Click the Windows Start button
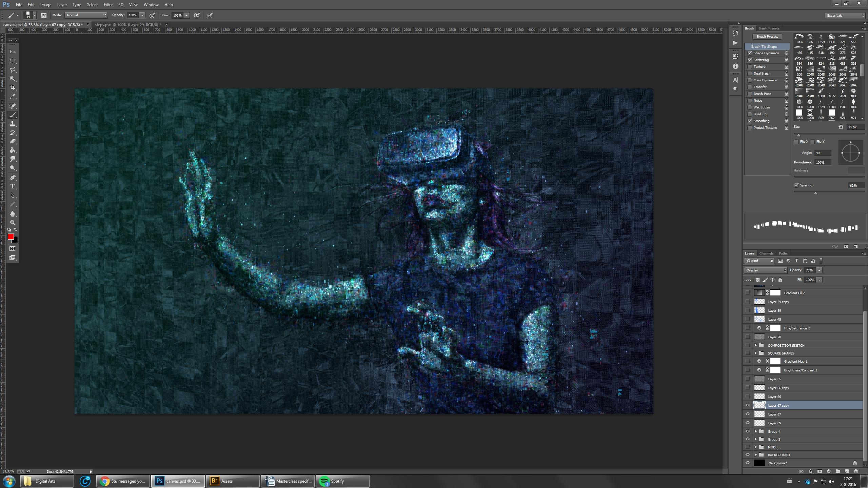 [x=9, y=481]
